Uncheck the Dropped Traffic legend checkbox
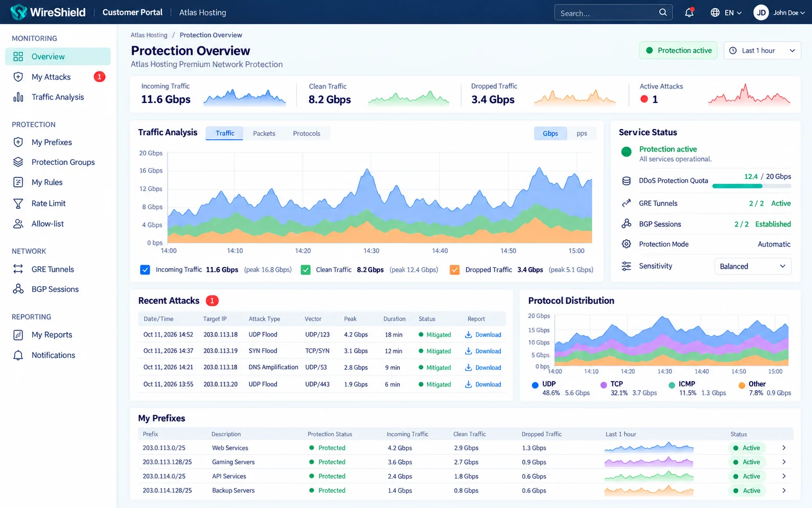This screenshot has height=508, width=812. [x=455, y=270]
